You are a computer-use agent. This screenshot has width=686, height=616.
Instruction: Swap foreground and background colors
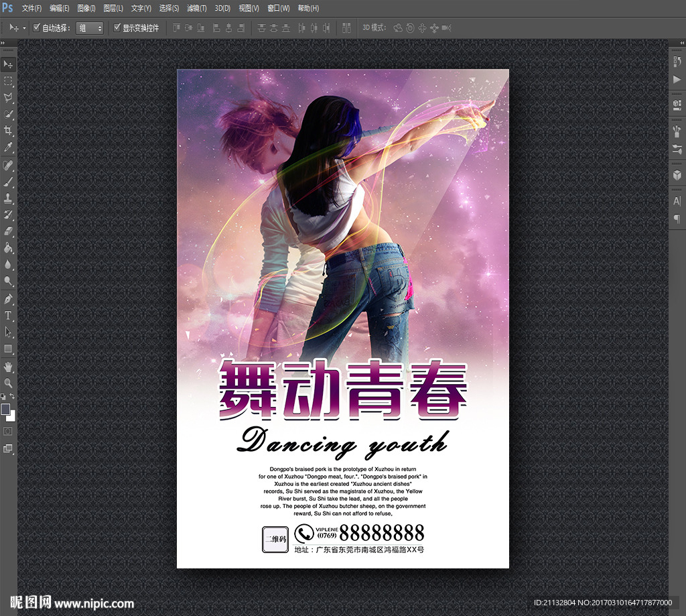pyautogui.click(x=12, y=395)
